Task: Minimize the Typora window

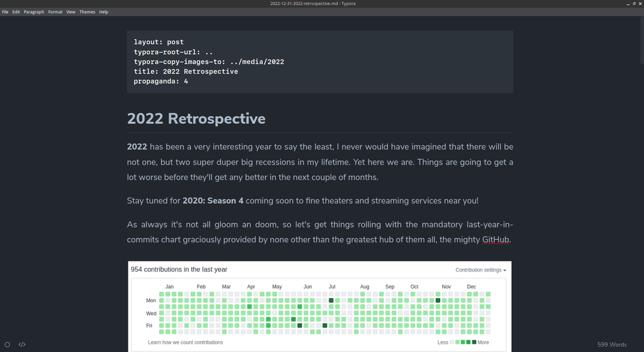Action: 628,4
